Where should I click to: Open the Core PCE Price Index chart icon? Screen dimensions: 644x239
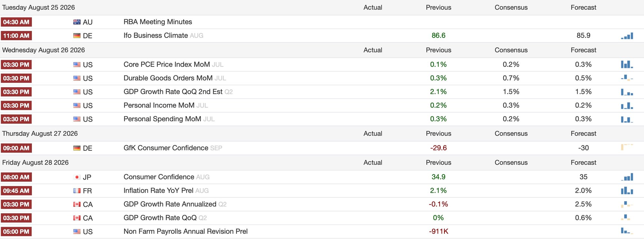click(x=627, y=64)
